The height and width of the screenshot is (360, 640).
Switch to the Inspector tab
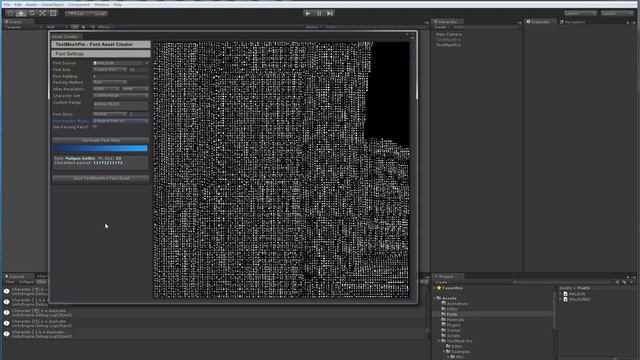(539, 22)
